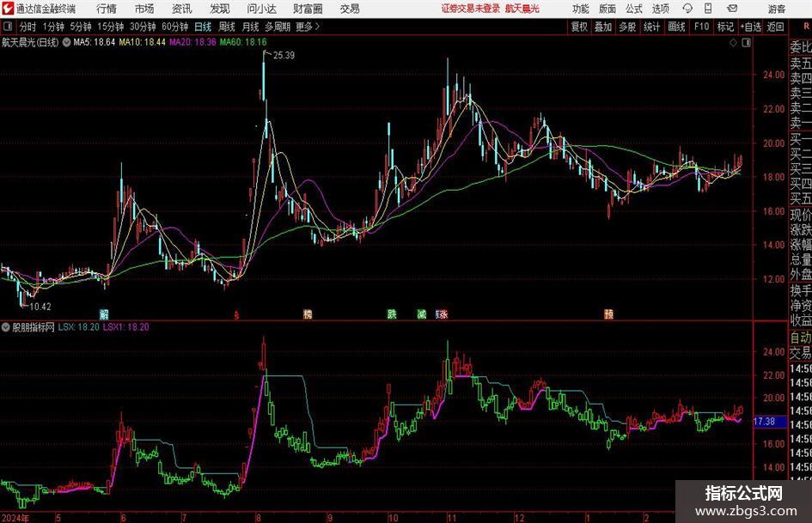Click the 10.42 low price label
Viewport: 812px width, 523px height.
(x=40, y=307)
